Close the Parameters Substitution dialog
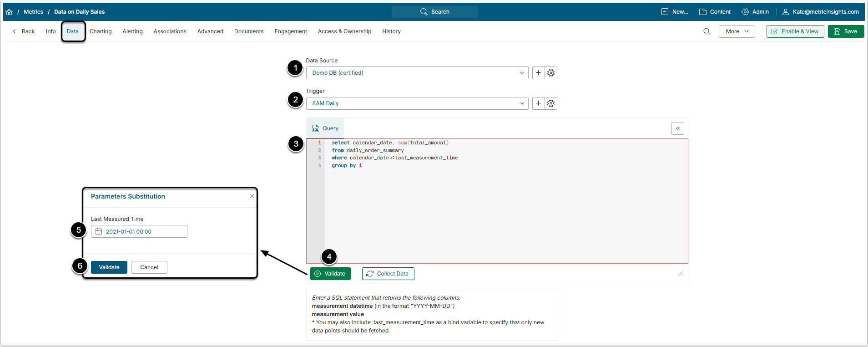 (x=252, y=196)
